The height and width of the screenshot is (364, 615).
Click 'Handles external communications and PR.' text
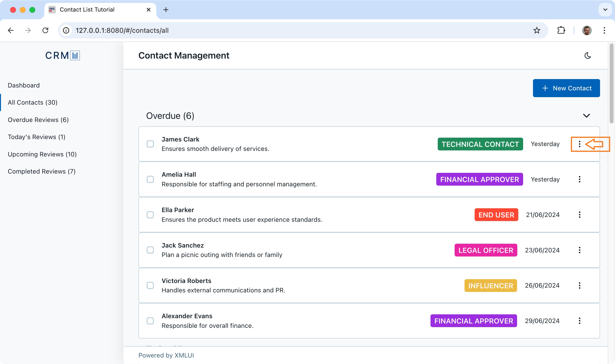[223, 290]
